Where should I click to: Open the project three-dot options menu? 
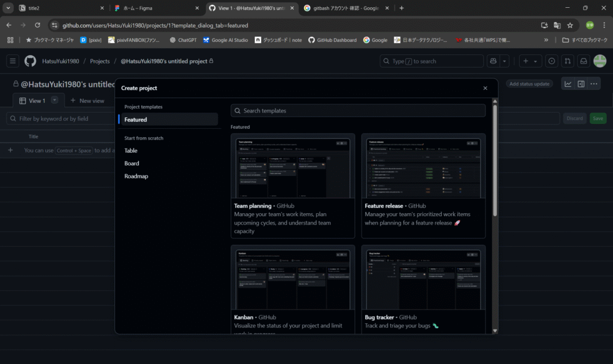click(594, 84)
